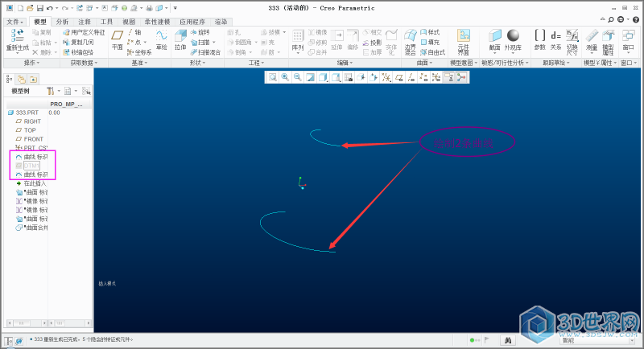Expand the 工程 (Engineering) group dropdown

pos(257,63)
